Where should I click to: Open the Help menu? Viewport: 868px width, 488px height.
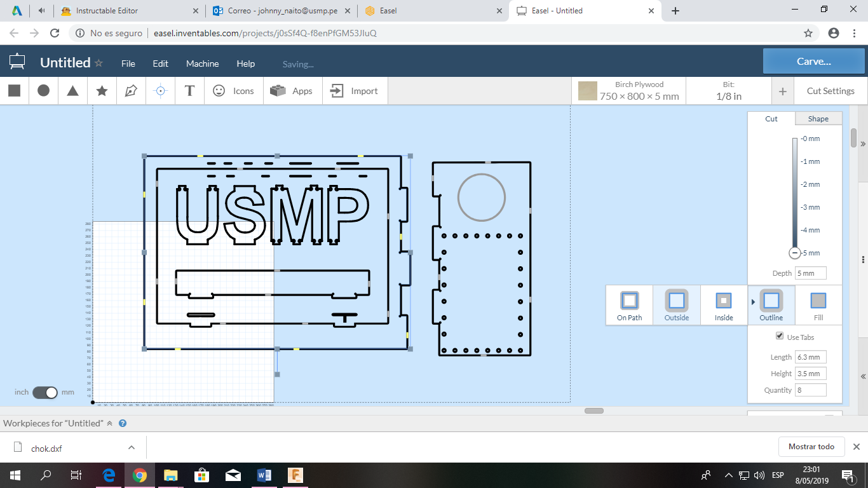[246, 64]
